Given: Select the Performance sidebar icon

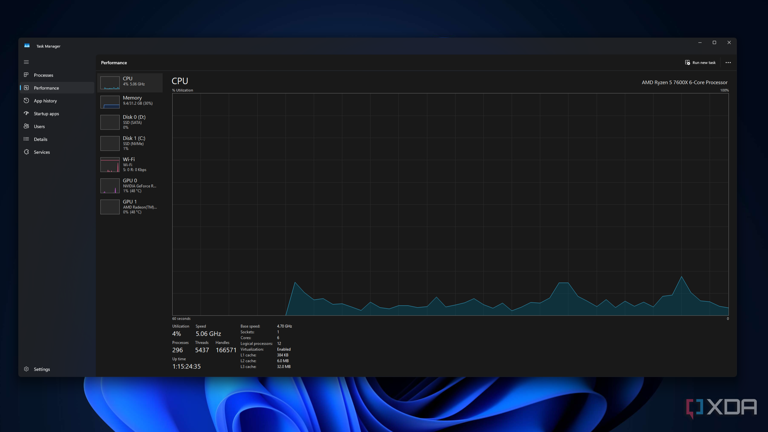Looking at the screenshot, I should tap(26, 88).
